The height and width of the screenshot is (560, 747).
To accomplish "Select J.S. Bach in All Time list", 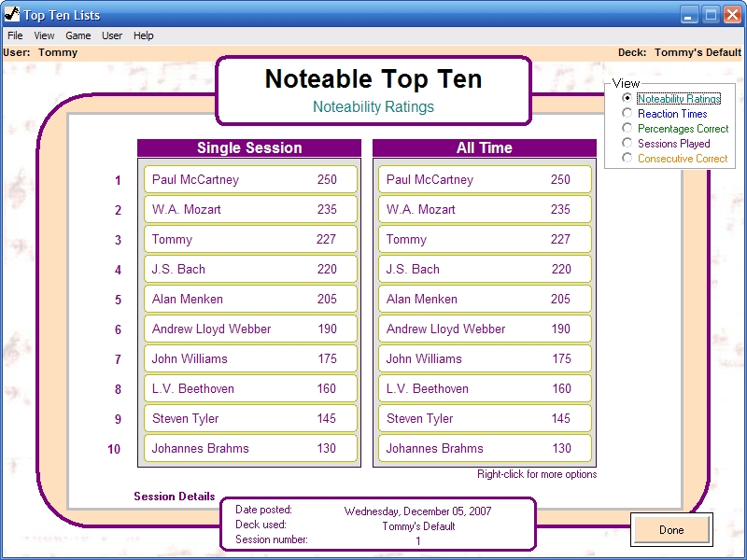I will (x=485, y=269).
